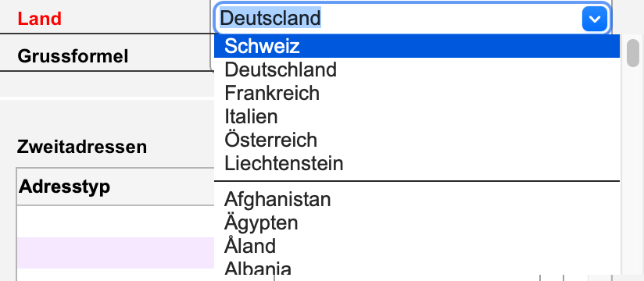Select Ägypten from the country list
Viewport: 644px width, 281px height.
417,223
